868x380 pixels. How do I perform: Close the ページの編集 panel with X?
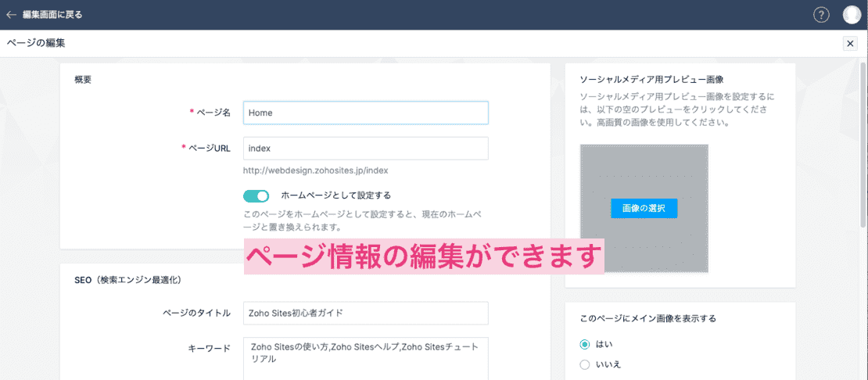[850, 44]
